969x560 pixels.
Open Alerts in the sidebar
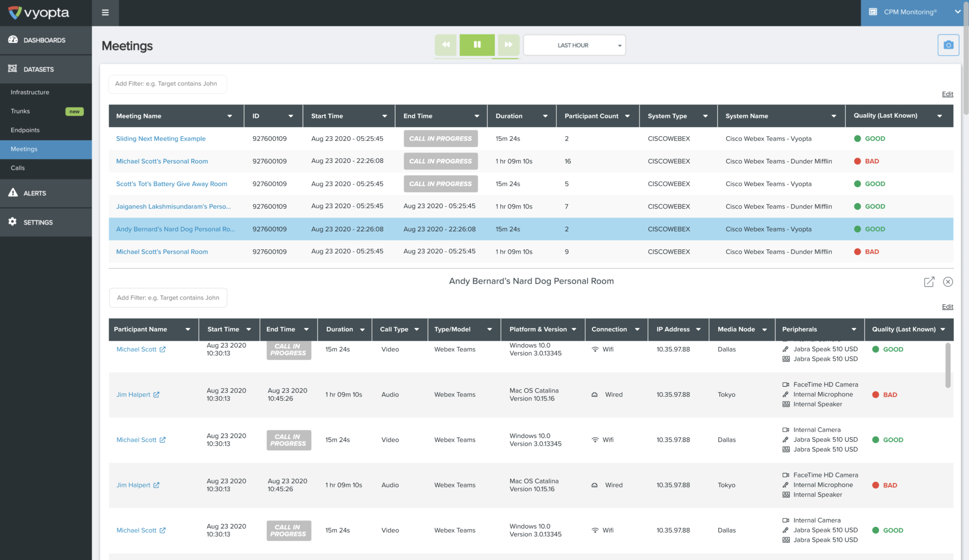pyautogui.click(x=46, y=193)
